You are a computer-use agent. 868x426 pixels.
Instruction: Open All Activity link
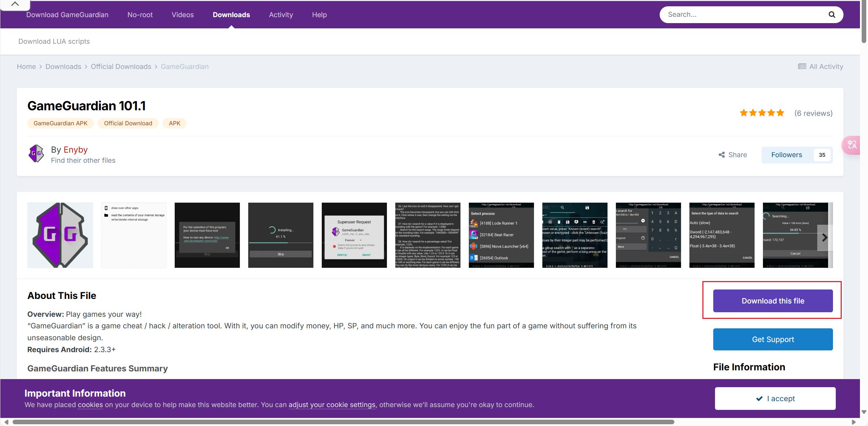(x=821, y=67)
